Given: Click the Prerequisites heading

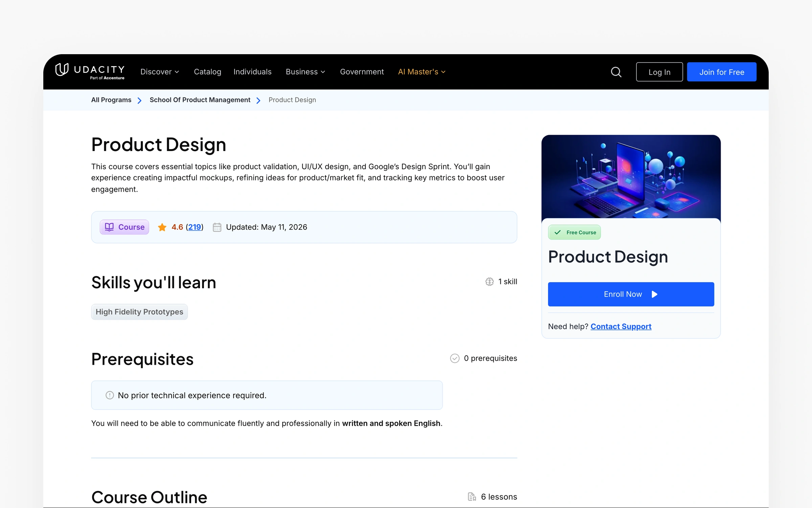Looking at the screenshot, I should tap(142, 359).
